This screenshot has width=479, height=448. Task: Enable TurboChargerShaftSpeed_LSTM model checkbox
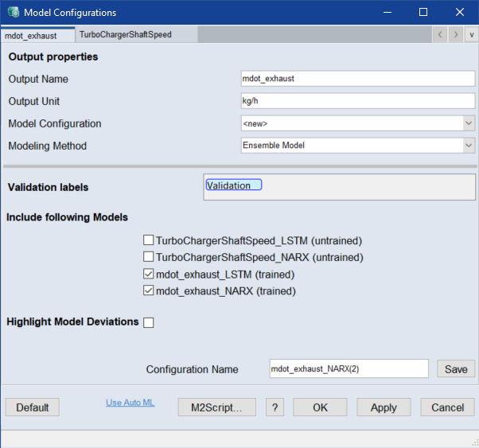point(148,240)
